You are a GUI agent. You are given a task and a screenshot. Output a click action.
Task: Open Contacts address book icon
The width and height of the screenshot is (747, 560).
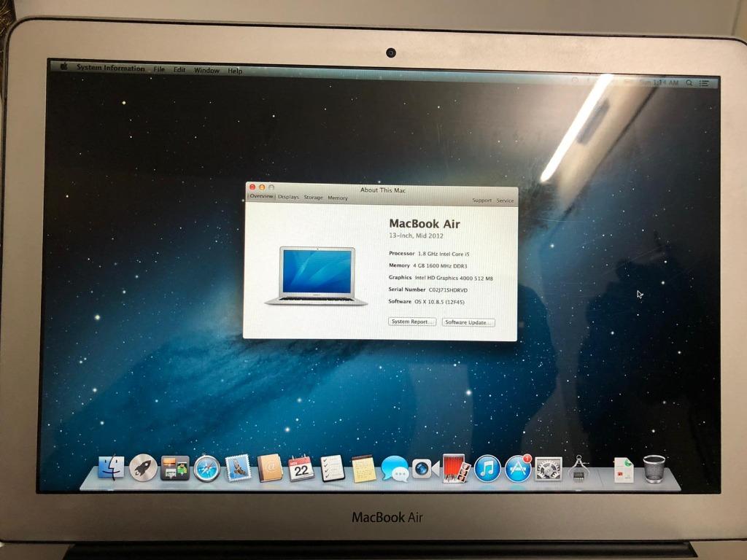pyautogui.click(x=270, y=468)
